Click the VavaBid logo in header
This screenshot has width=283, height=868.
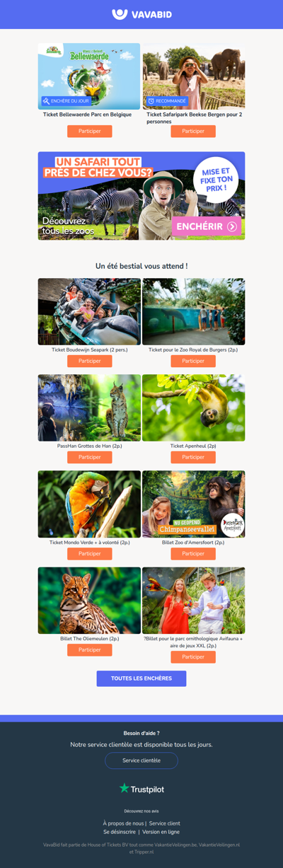pyautogui.click(x=141, y=14)
